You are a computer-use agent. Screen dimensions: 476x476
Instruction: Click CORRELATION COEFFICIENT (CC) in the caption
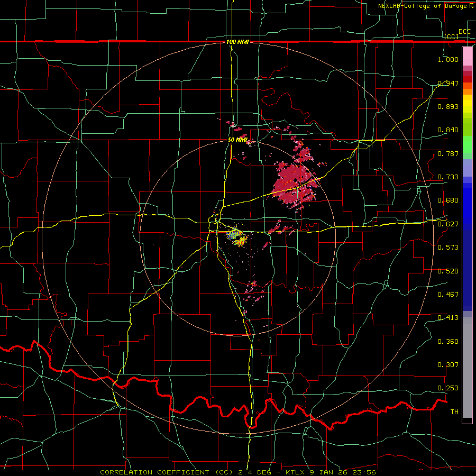click(x=166, y=472)
